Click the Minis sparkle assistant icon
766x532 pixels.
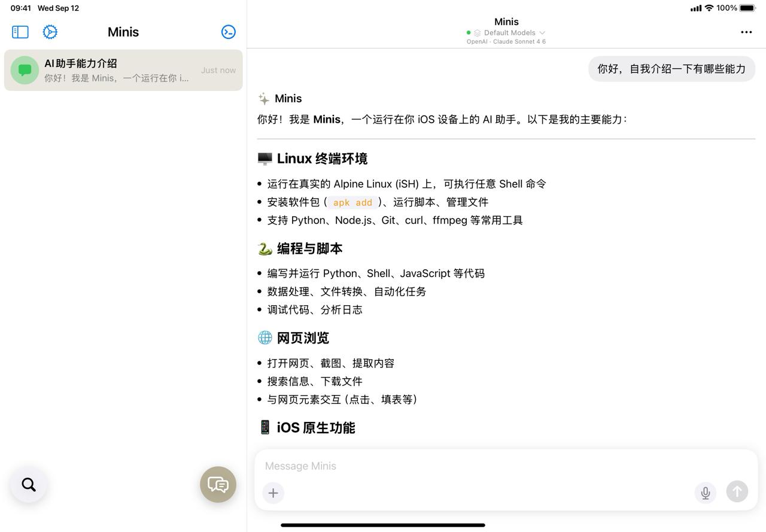(263, 99)
